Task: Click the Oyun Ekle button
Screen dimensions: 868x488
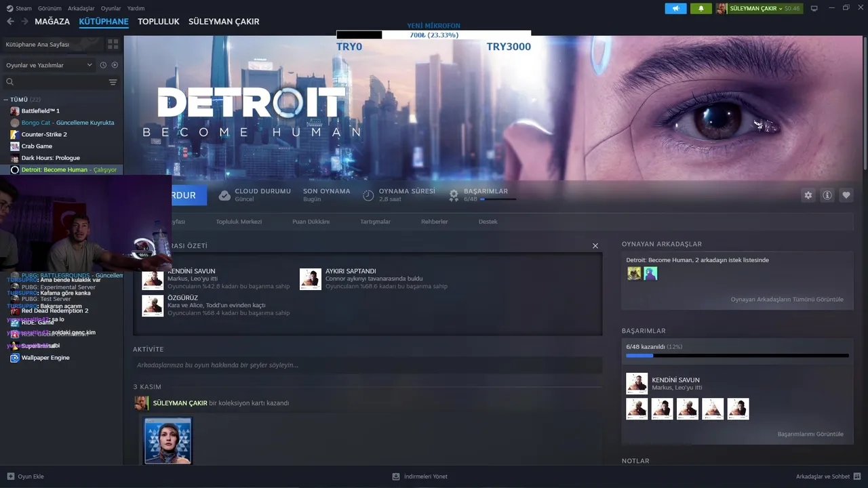Action: point(25,476)
